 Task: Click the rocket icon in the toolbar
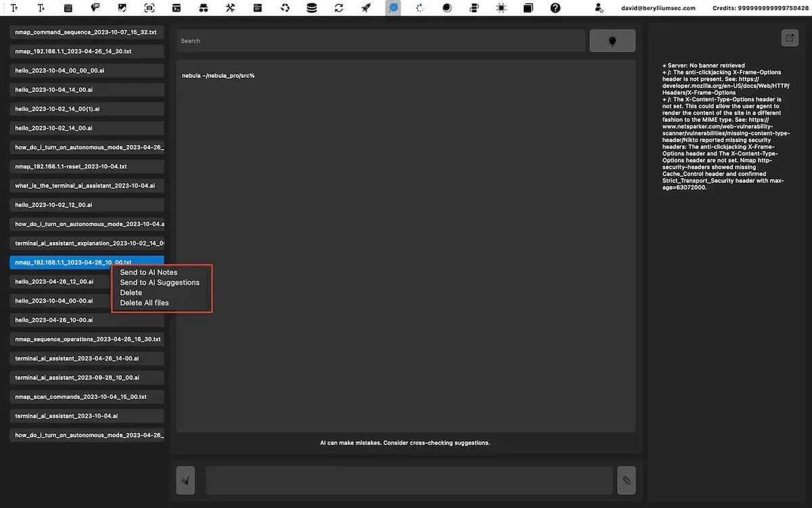(x=366, y=8)
